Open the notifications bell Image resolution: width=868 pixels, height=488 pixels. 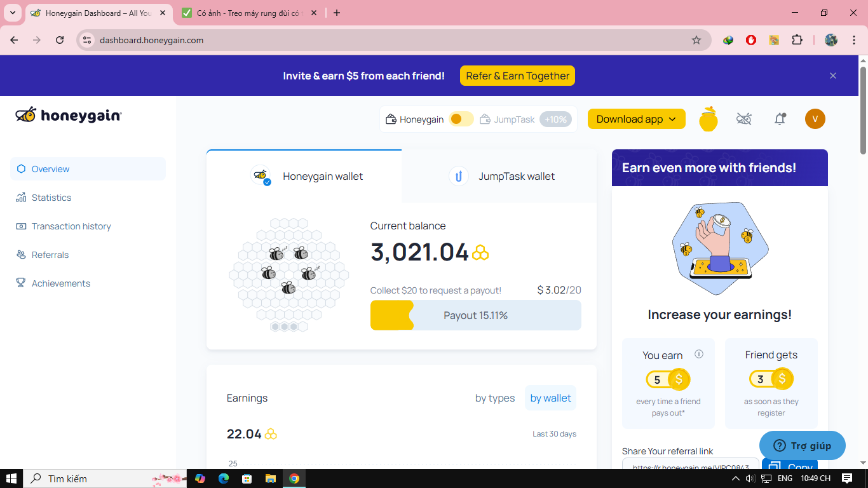coord(780,119)
